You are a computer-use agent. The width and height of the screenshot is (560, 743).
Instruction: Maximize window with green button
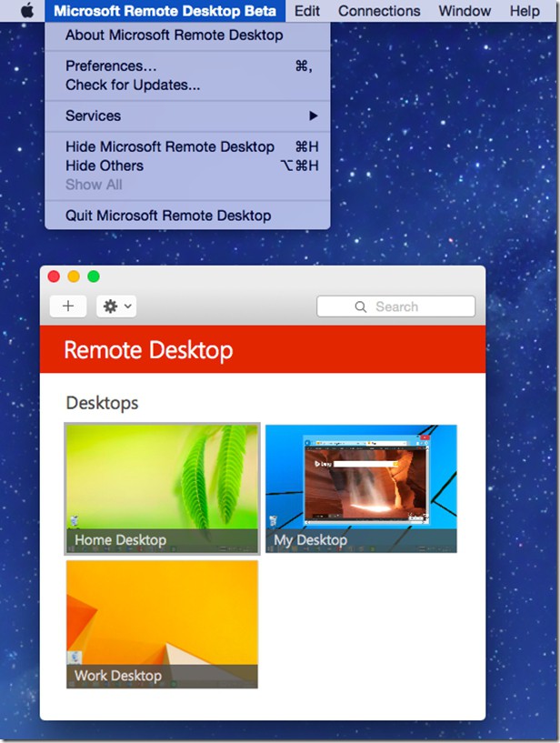[x=94, y=276]
